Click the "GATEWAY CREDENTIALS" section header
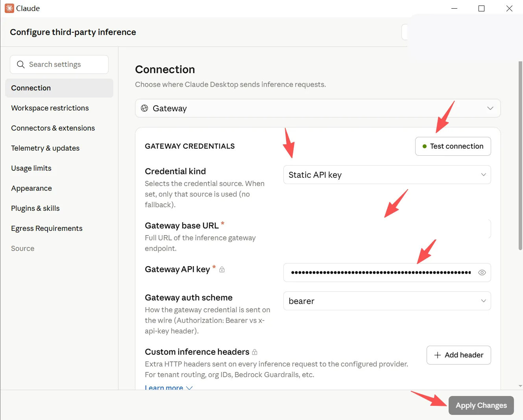Image resolution: width=523 pixels, height=420 pixels. pyautogui.click(x=190, y=146)
